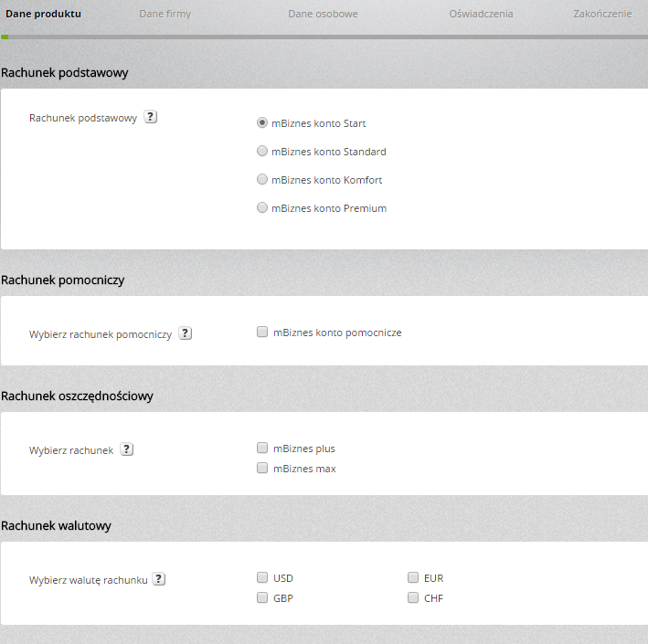Viewport: 648px width, 644px height.
Task: Check the GBP currency box
Action: click(262, 597)
